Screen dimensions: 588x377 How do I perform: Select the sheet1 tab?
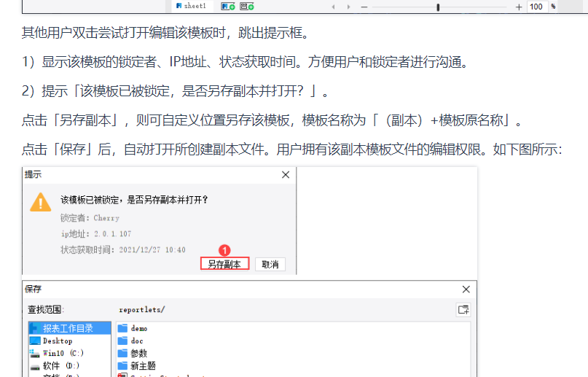click(192, 6)
